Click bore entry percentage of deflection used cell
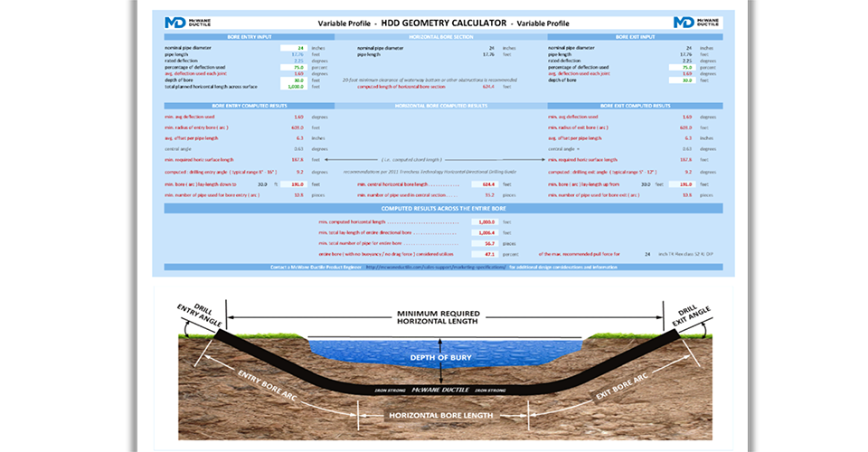Viewport: 868px width, 452px height. click(297, 67)
